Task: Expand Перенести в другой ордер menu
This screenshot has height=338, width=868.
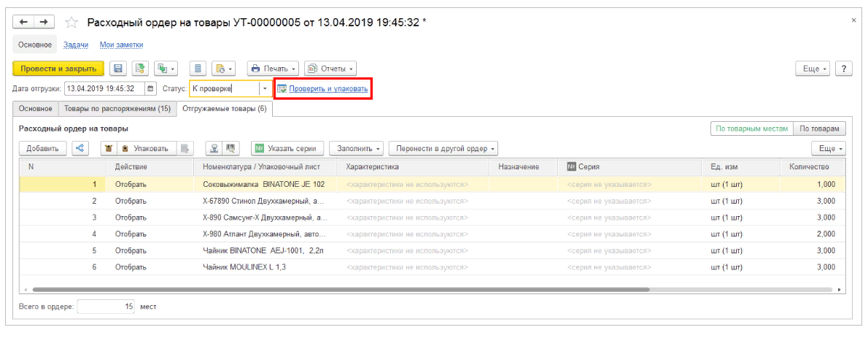Action: point(442,148)
